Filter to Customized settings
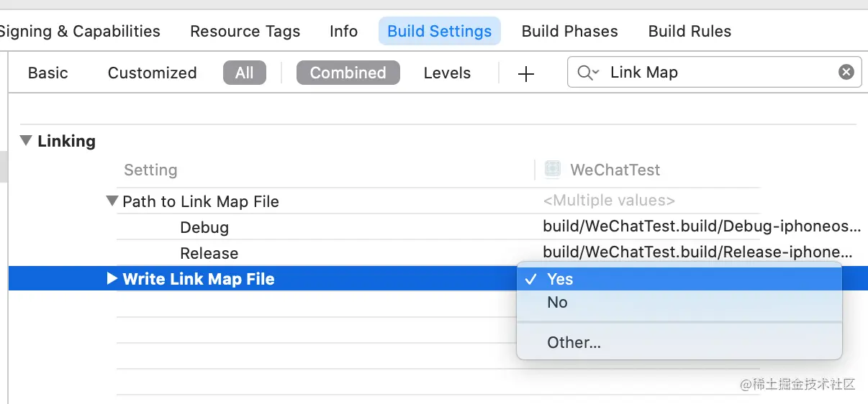Viewport: 868px width, 404px height. (x=152, y=73)
